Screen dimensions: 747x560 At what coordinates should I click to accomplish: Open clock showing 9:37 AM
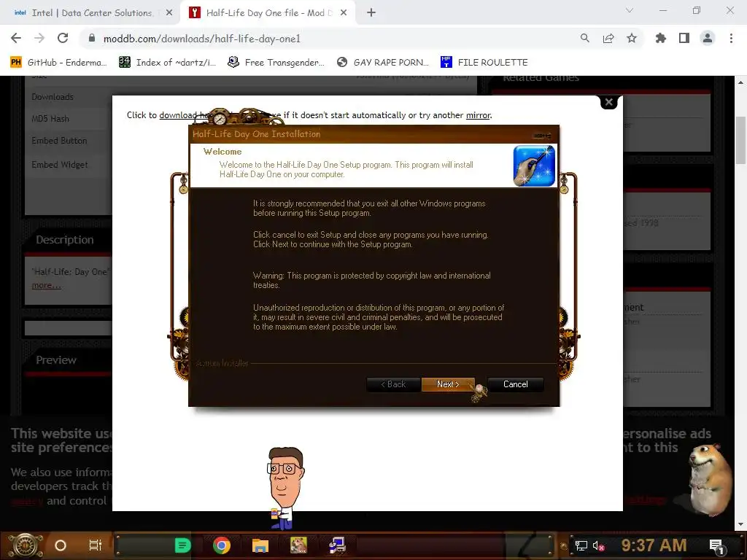point(654,545)
